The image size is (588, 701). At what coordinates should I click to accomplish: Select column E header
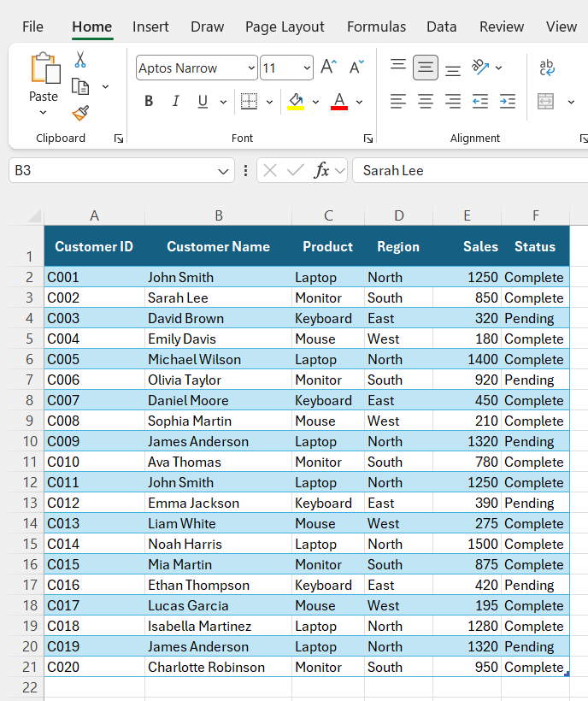[467, 216]
